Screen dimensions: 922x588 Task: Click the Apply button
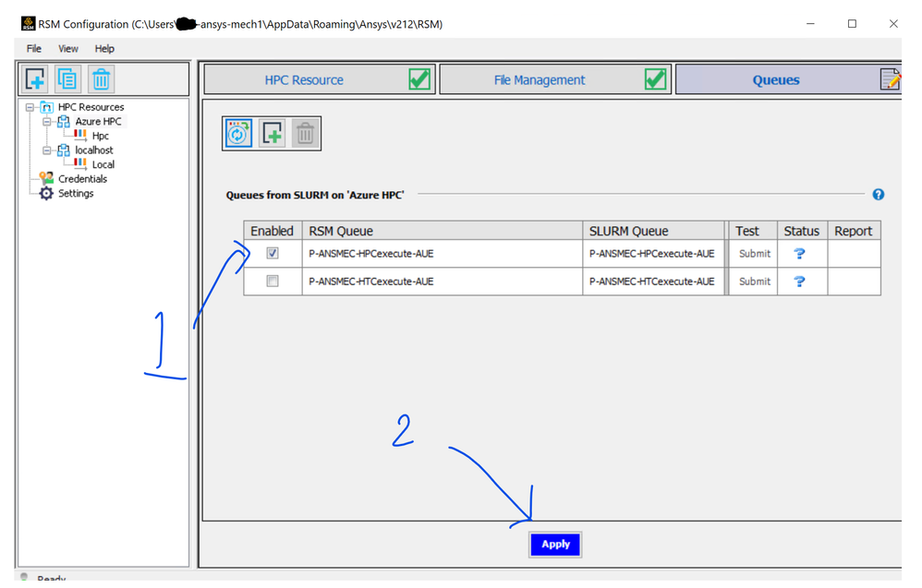[x=555, y=545]
